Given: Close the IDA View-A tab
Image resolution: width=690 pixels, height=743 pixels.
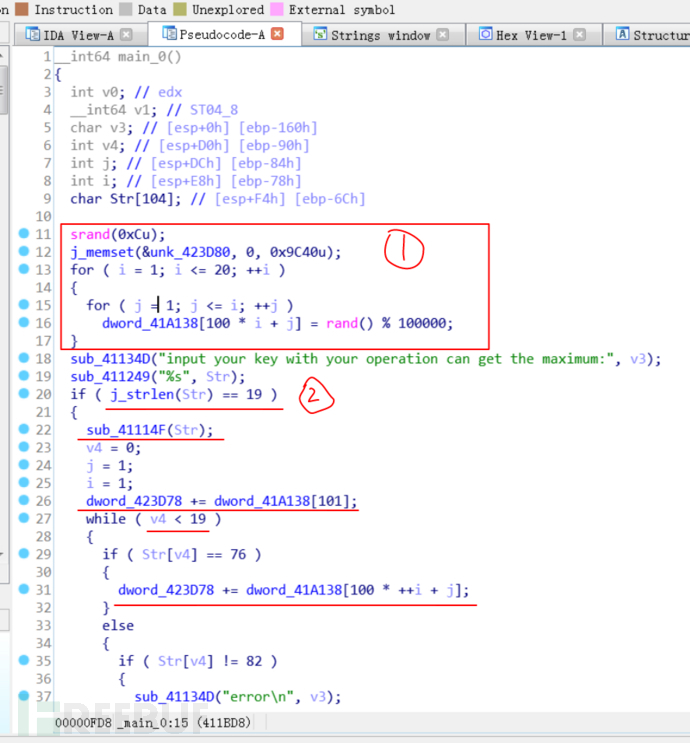Looking at the screenshot, I should pyautogui.click(x=126, y=34).
